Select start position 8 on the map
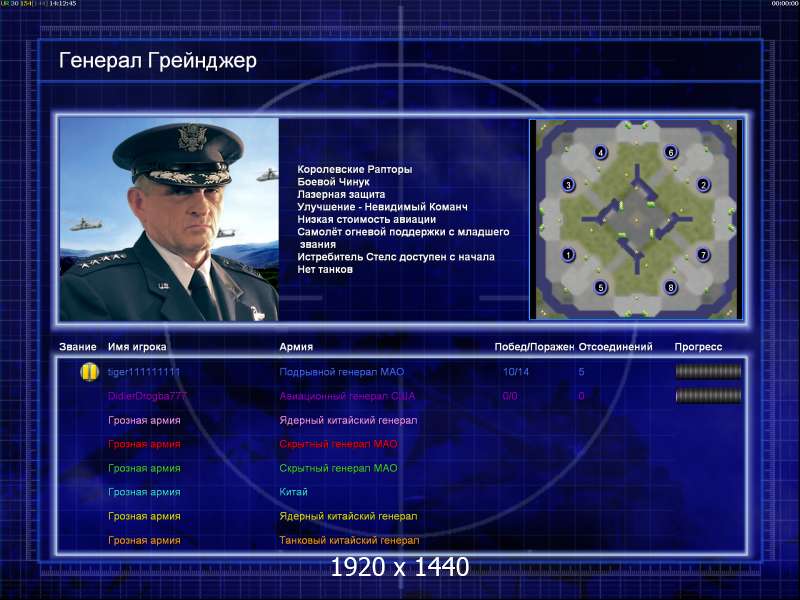 click(x=671, y=287)
